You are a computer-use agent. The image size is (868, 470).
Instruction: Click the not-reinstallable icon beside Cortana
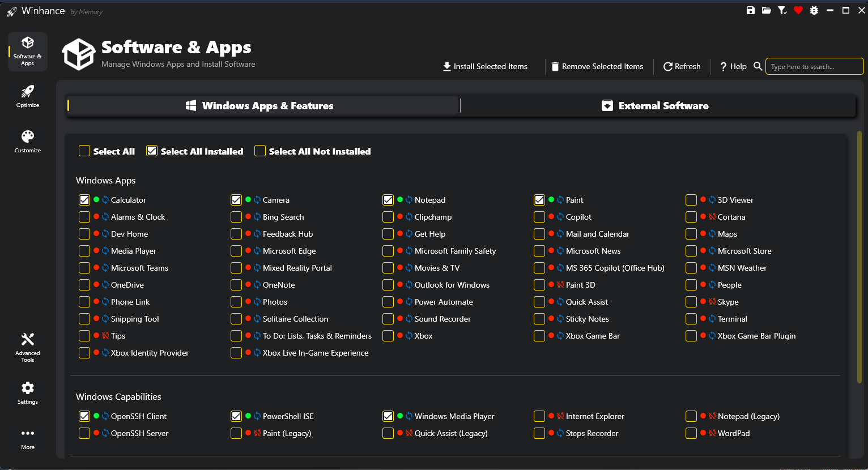point(712,217)
